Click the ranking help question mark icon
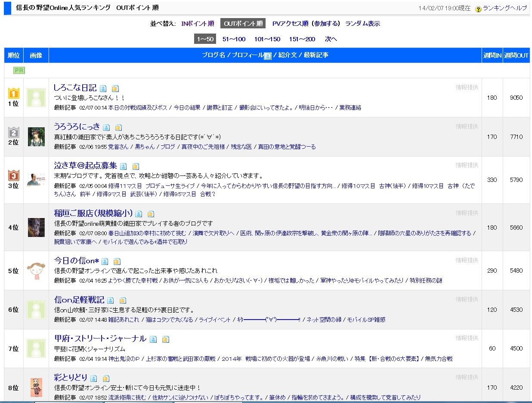The image size is (532, 403). [478, 9]
